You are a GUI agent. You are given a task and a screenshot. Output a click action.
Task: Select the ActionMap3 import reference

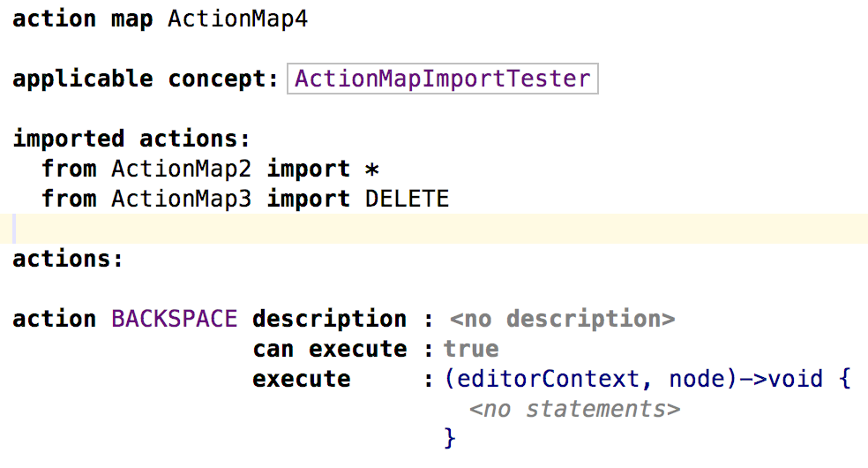pyautogui.click(x=182, y=199)
